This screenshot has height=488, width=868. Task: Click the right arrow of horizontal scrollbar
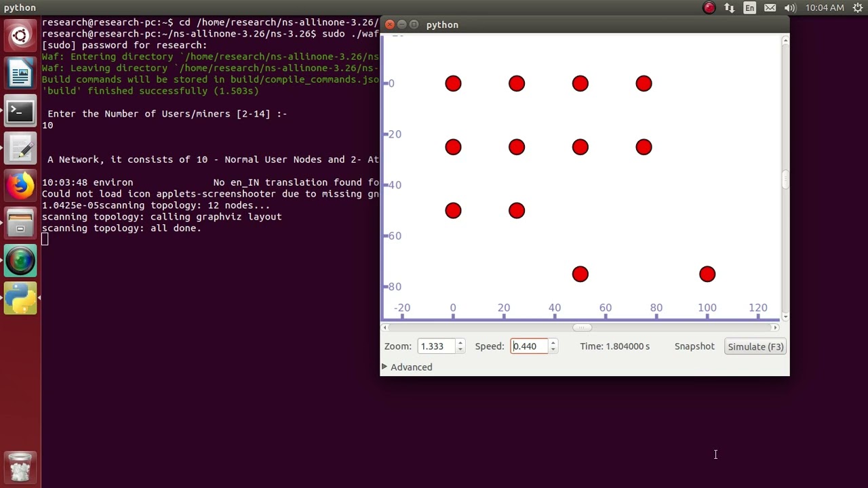coord(776,327)
